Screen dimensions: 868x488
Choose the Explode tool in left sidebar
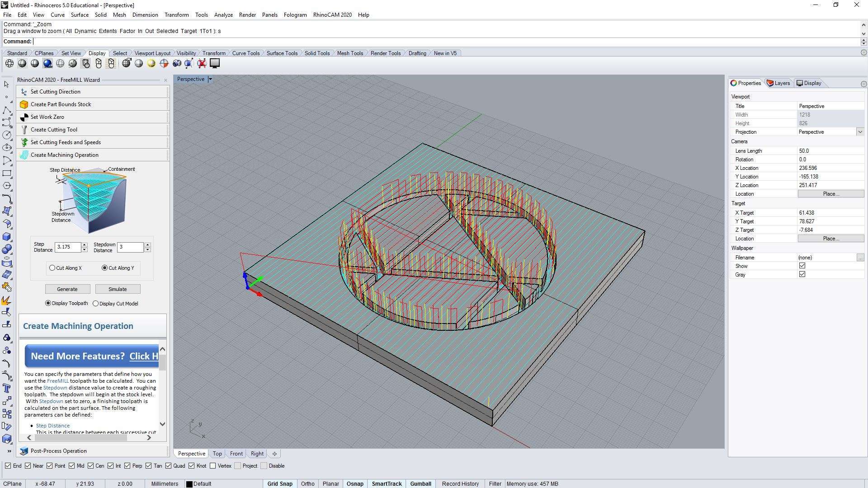6,300
